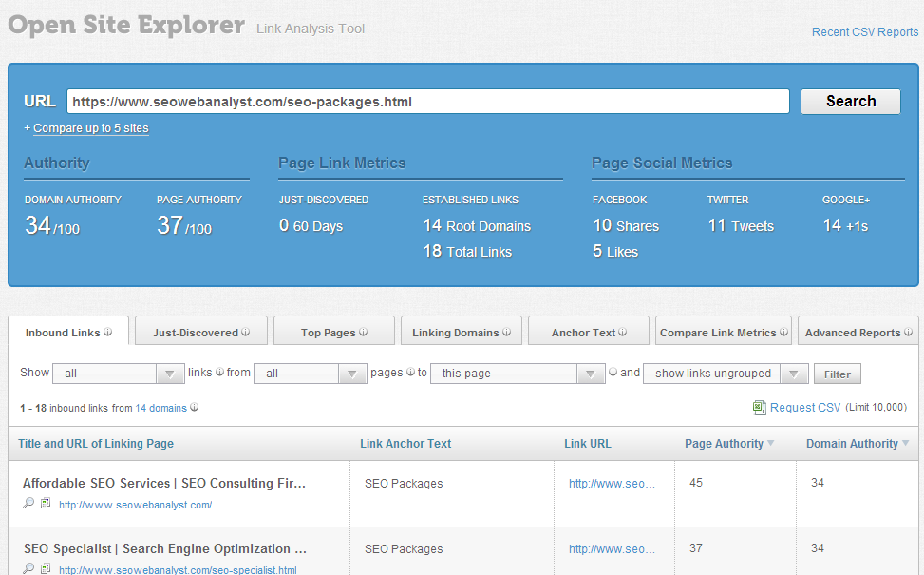Viewport: 924px width, 575px height.
Task: Click into the URL input field
Action: (x=428, y=102)
